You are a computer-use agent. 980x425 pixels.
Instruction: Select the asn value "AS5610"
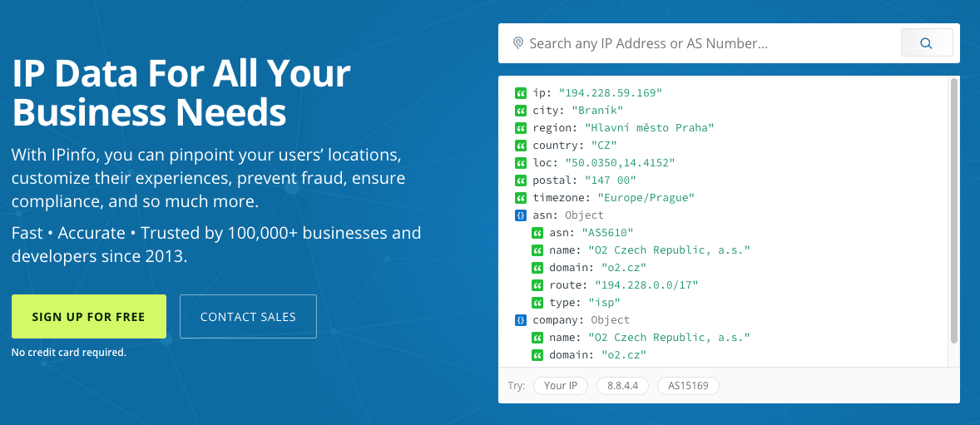point(607,233)
